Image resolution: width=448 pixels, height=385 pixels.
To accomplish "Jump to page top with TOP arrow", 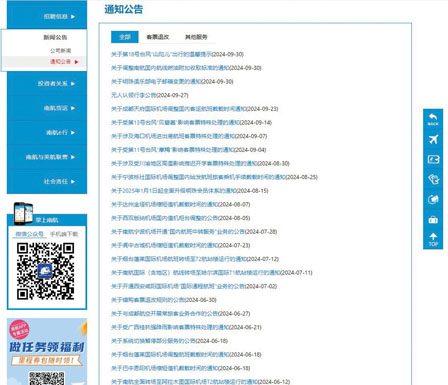I will [x=433, y=240].
